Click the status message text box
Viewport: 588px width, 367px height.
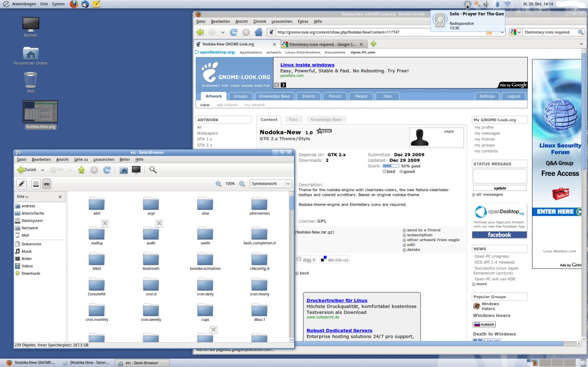pyautogui.click(x=499, y=176)
